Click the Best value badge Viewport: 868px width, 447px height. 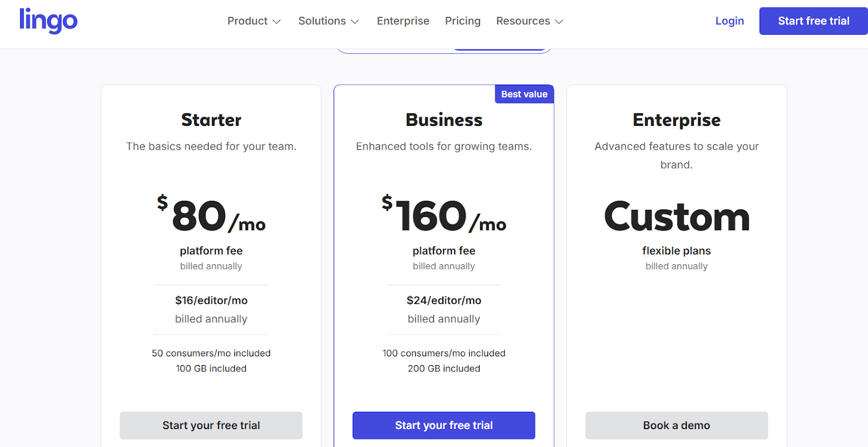(524, 94)
